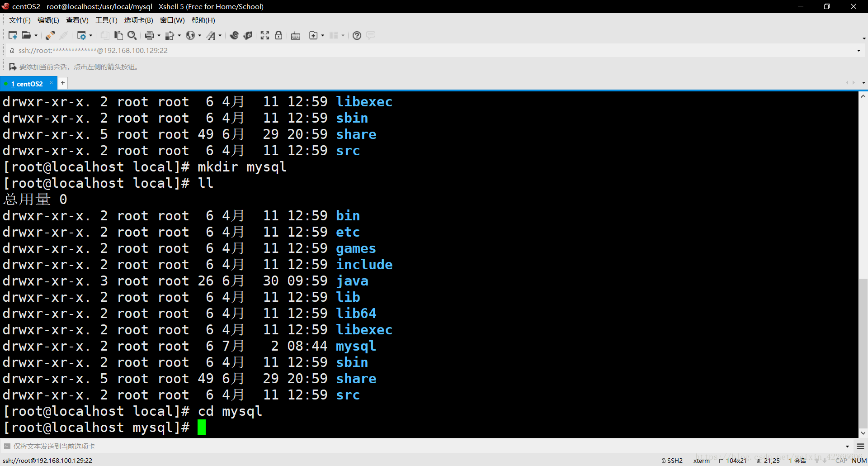The image size is (868, 466).
Task: Open the 文件(F) menu
Action: (x=20, y=20)
